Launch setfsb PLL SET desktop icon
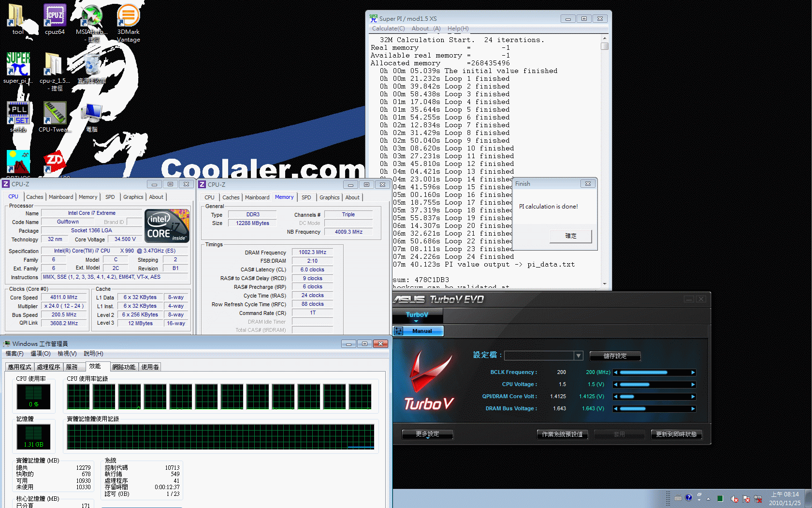812x508 pixels. [x=18, y=117]
